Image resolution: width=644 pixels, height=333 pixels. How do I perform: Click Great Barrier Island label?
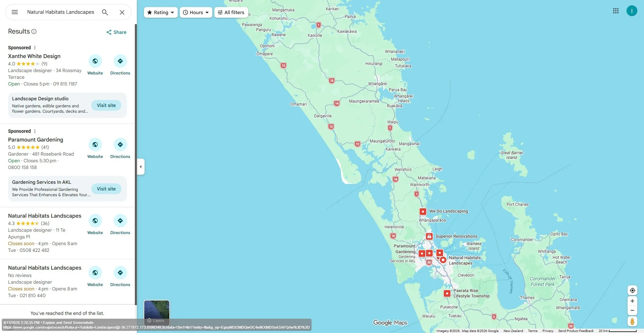512,155
